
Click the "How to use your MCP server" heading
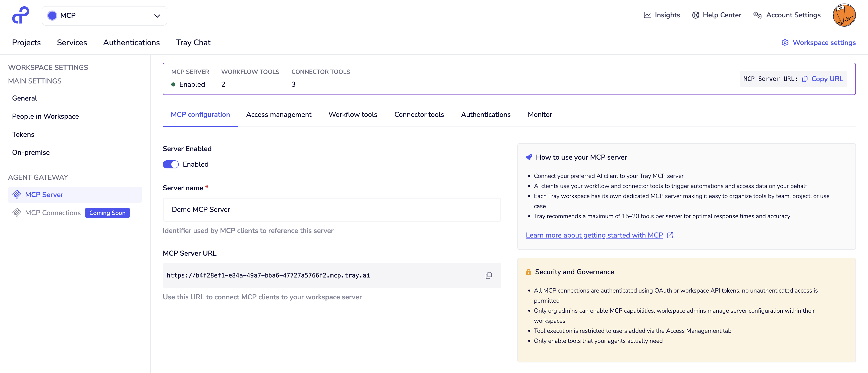coord(581,157)
